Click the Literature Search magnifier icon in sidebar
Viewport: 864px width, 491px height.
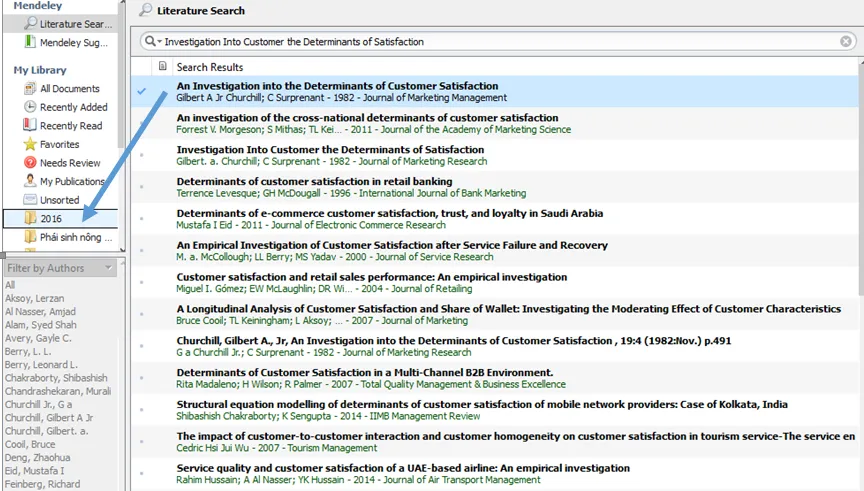30,23
